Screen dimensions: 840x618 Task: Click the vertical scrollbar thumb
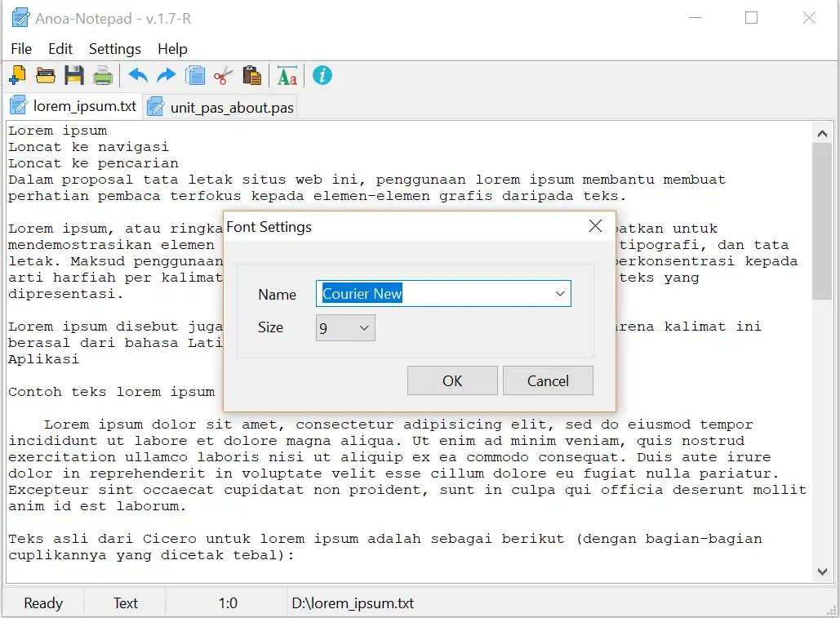[x=822, y=221]
